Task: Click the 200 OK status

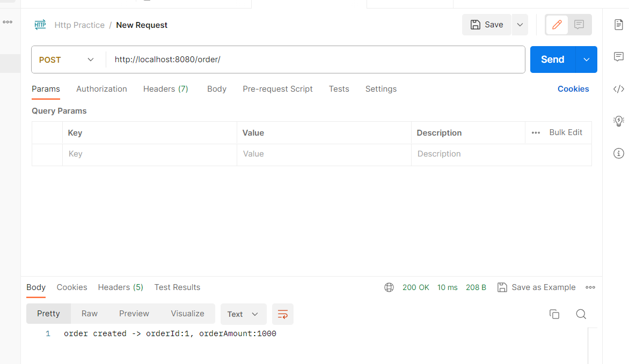Action: coord(415,287)
